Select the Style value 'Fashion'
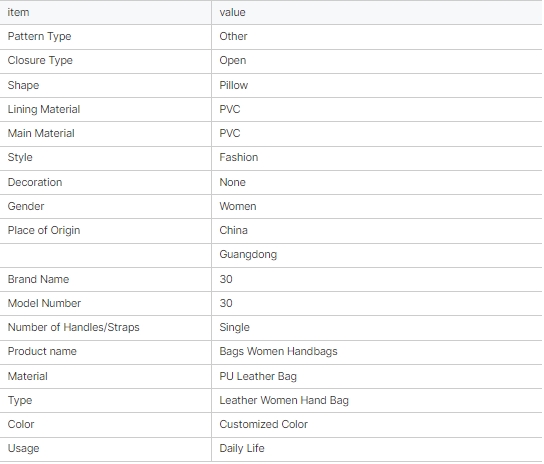Viewport: 544px width, 464px height. 239,158
